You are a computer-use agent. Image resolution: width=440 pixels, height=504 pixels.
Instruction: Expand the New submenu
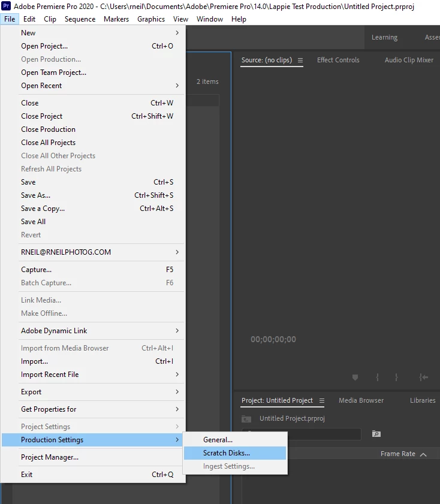pyautogui.click(x=177, y=33)
